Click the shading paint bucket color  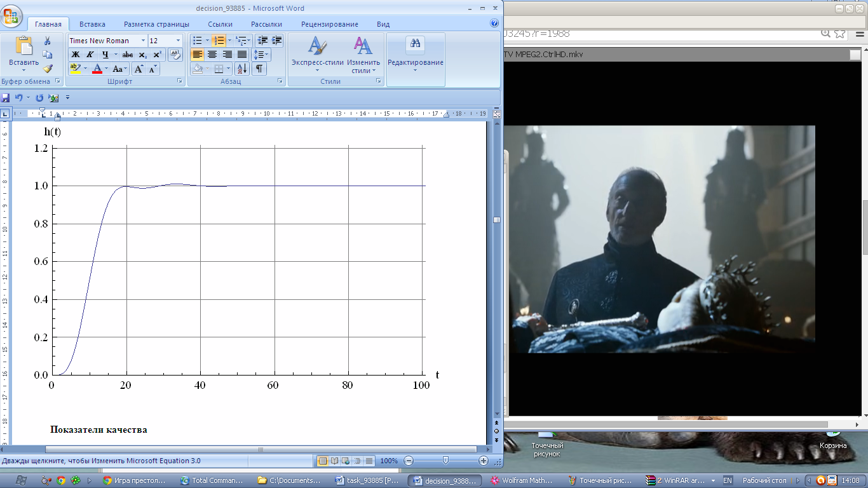click(198, 69)
